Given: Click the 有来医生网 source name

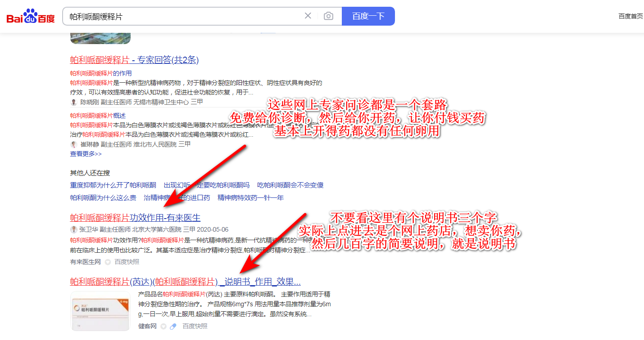Looking at the screenshot, I should coord(86,262).
